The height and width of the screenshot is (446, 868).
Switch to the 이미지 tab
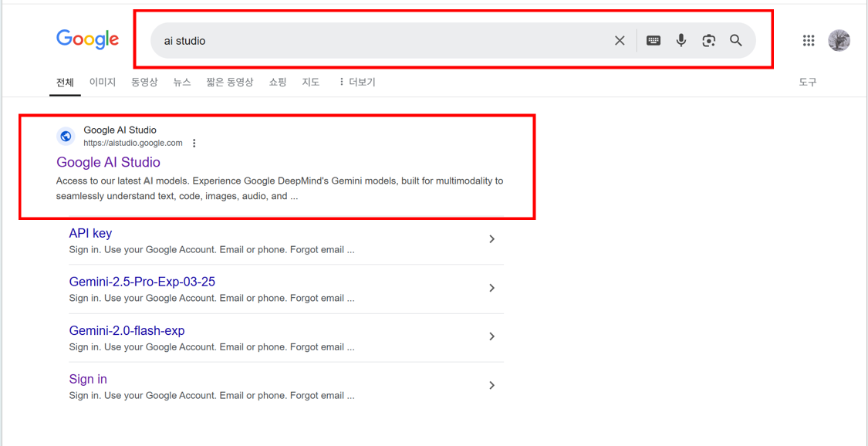point(103,83)
